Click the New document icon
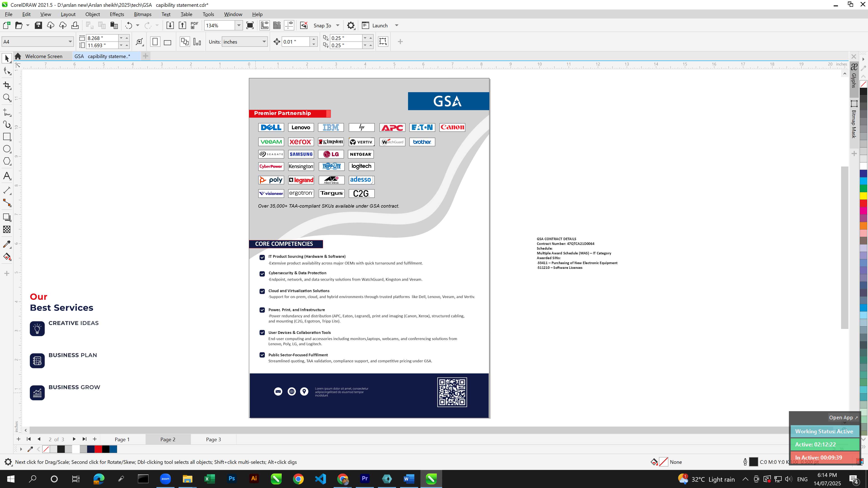Screen dimensions: 868x488 [x=6, y=25]
